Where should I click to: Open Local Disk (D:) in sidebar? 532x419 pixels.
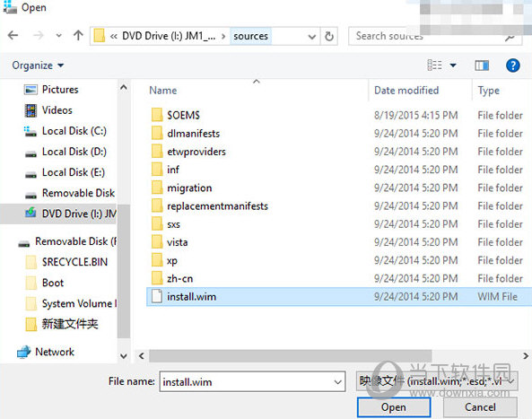74,152
